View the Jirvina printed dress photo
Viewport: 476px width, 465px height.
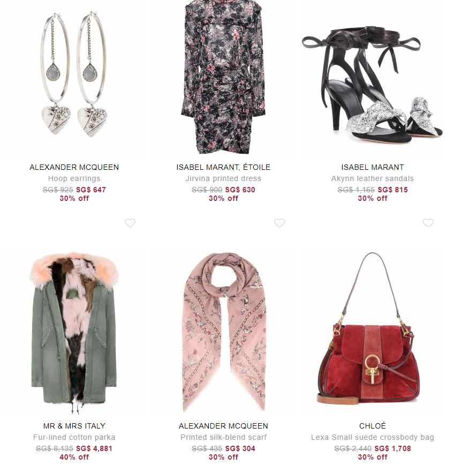pyautogui.click(x=223, y=77)
